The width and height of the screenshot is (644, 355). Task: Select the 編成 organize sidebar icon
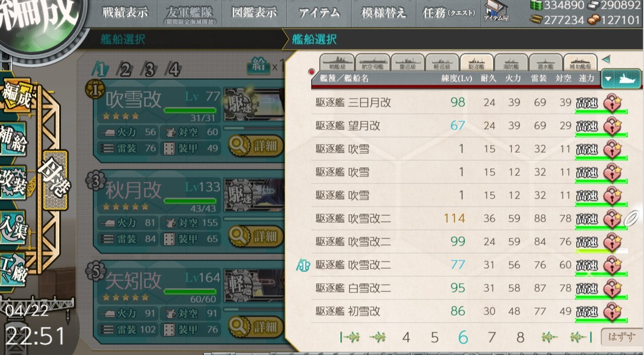coord(16,95)
